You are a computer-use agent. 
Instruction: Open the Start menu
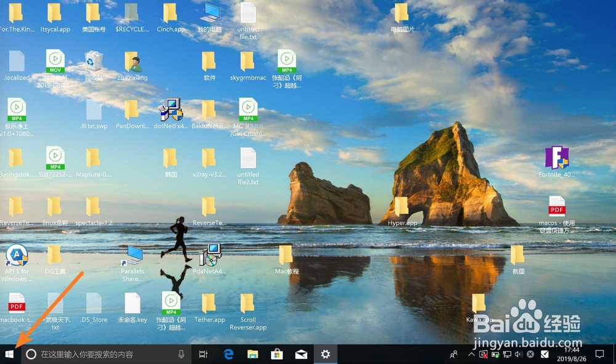pyautogui.click(x=9, y=354)
